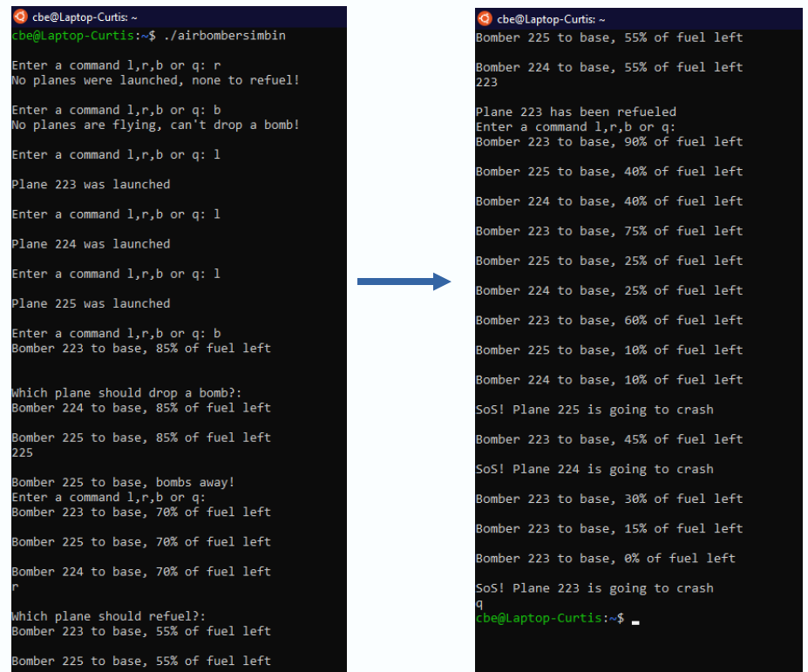Image resolution: width=808 pixels, height=672 pixels.
Task: Click 'Bomber 225 ... 55%' line in left terminal
Action: (141, 662)
